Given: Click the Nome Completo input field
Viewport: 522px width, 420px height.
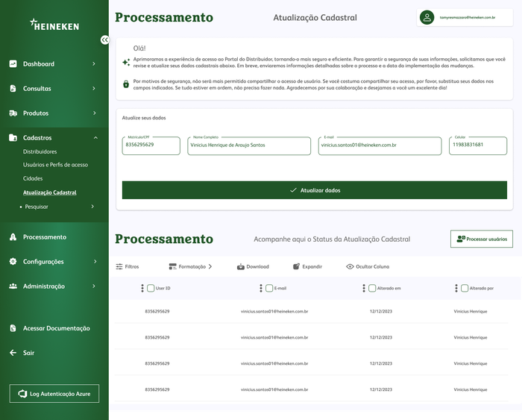Looking at the screenshot, I should (x=249, y=145).
